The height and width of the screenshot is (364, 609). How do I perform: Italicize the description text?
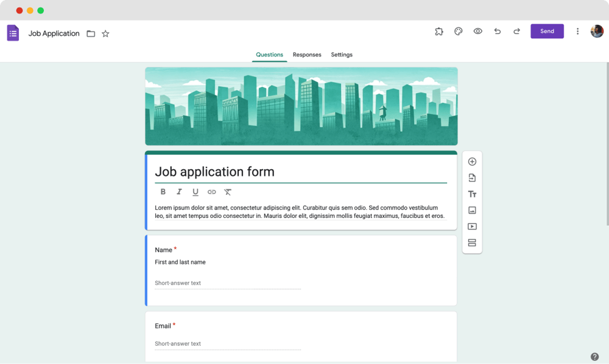179,192
